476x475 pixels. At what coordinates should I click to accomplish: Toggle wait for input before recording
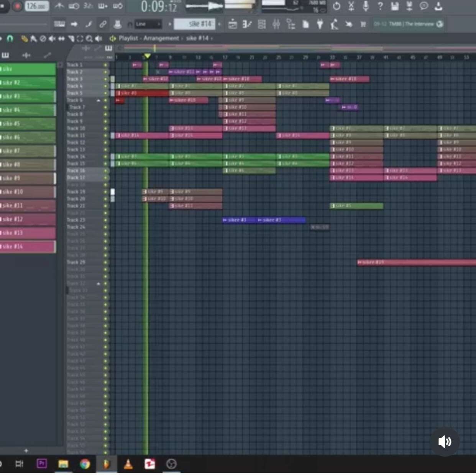(74, 6)
